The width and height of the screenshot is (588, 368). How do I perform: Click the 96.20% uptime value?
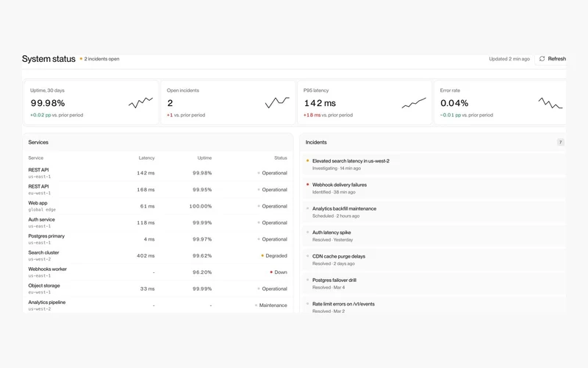[x=202, y=272]
